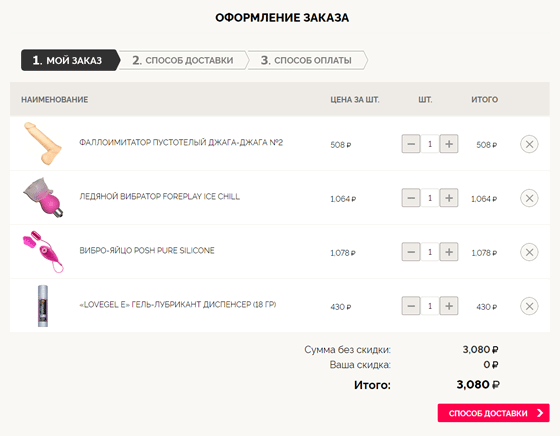The image size is (560, 436).
Task: Click the Наименование column header
Action: 55,100
